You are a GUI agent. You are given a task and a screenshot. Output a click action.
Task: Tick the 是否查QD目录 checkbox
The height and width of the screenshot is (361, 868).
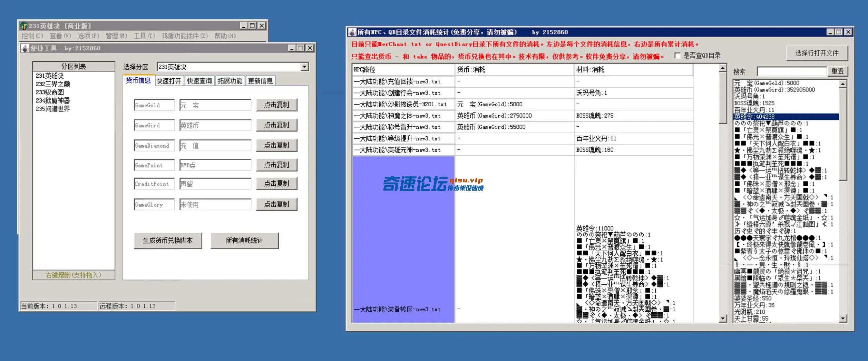click(x=677, y=56)
